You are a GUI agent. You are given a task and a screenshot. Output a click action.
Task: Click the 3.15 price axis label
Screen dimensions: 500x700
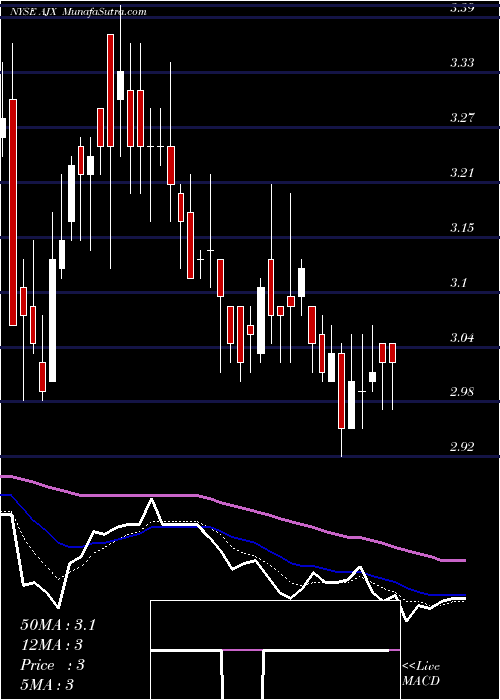[462, 228]
